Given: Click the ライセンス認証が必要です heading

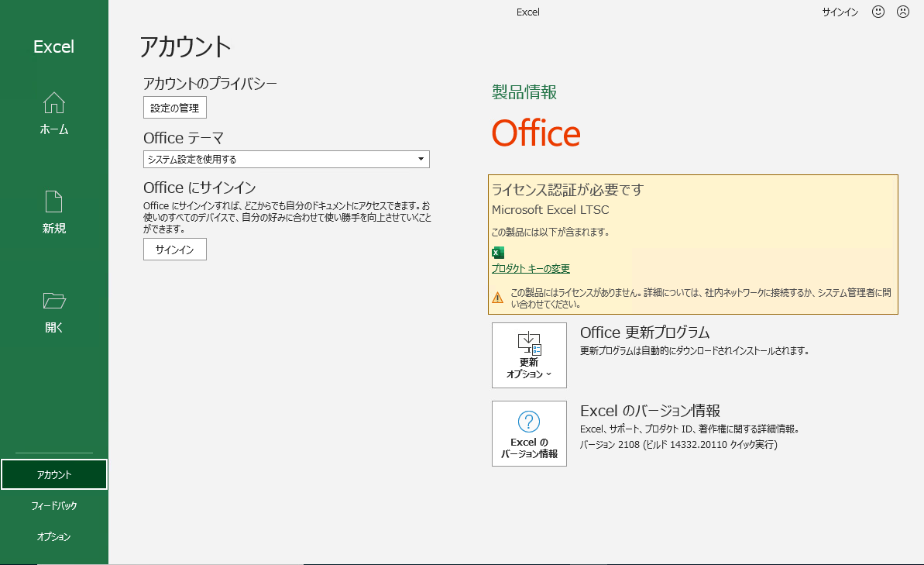Looking at the screenshot, I should click(x=568, y=189).
